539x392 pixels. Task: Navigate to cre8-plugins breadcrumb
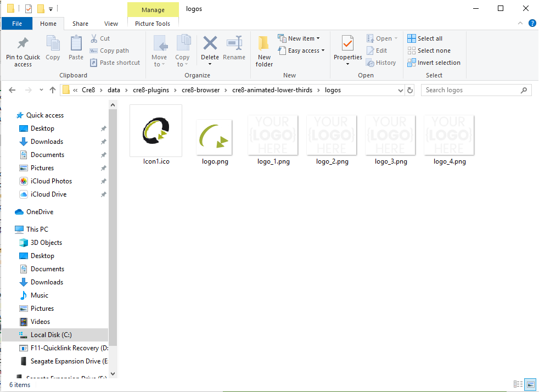151,90
